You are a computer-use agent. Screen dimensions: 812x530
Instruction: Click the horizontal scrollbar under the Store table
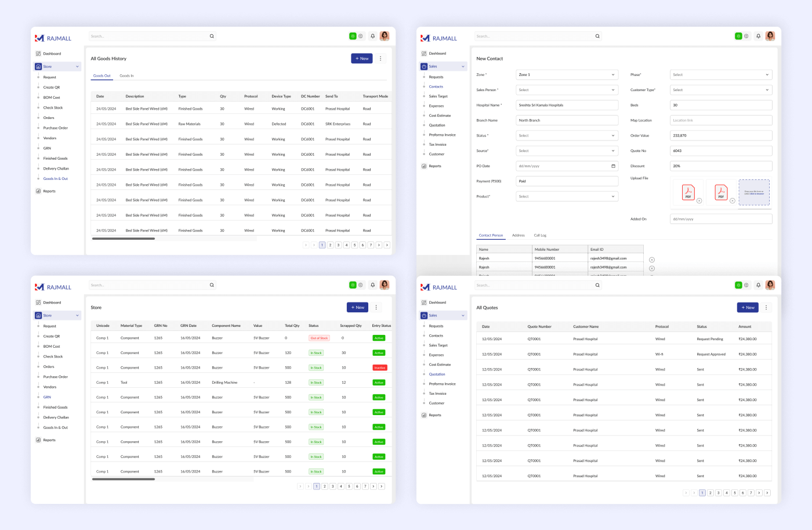click(124, 479)
